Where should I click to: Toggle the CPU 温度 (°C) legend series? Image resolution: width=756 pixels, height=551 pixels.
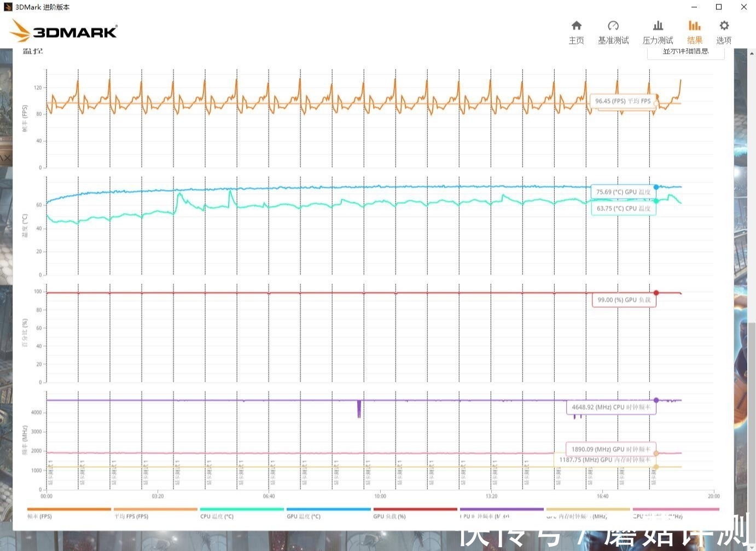click(x=242, y=513)
